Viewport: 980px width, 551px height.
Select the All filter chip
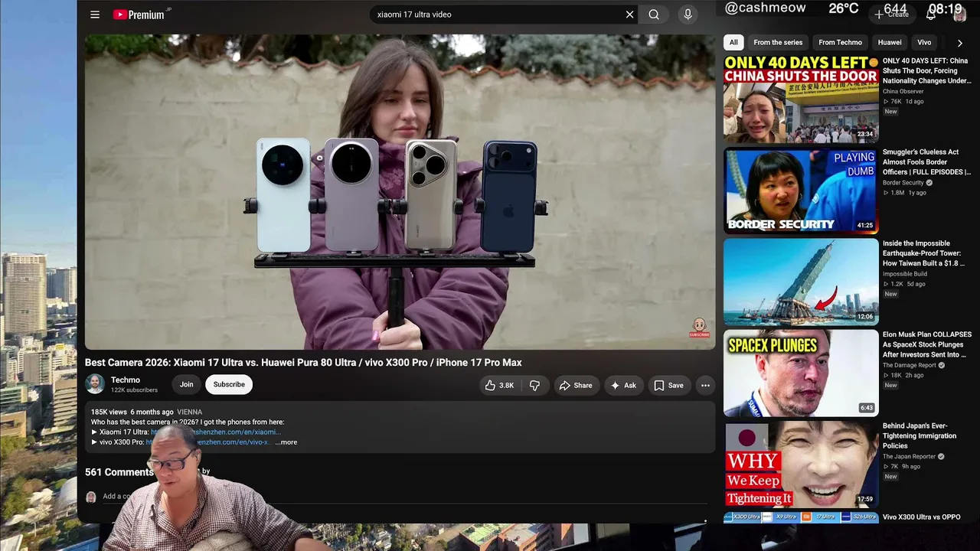pyautogui.click(x=733, y=43)
